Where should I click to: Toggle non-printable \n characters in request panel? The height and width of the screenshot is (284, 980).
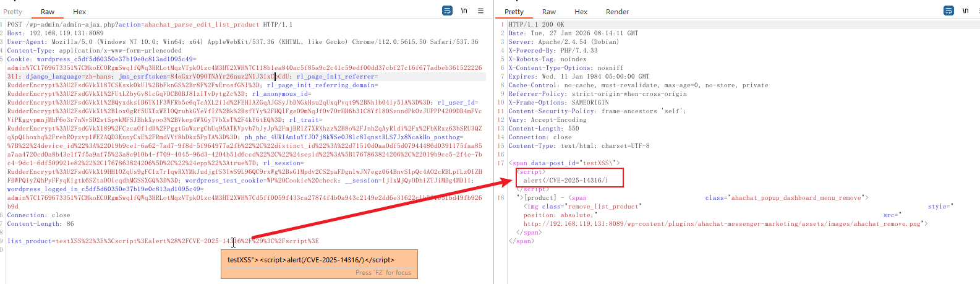coord(464,11)
